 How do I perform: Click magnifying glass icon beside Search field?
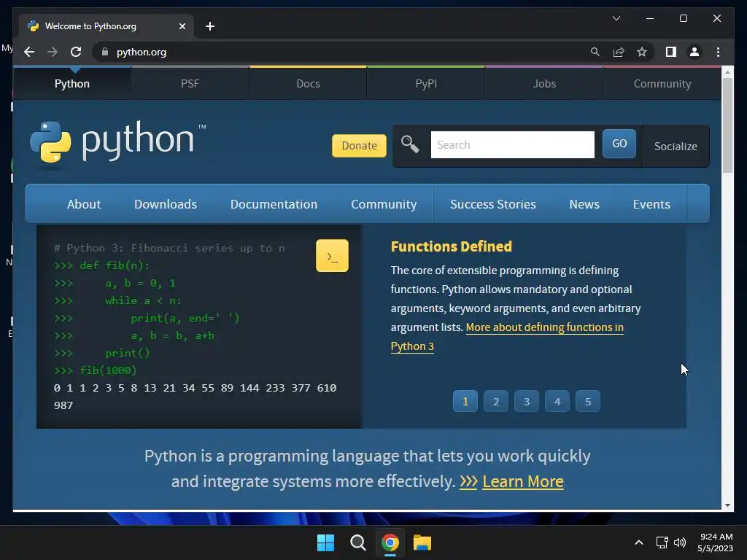410,144
